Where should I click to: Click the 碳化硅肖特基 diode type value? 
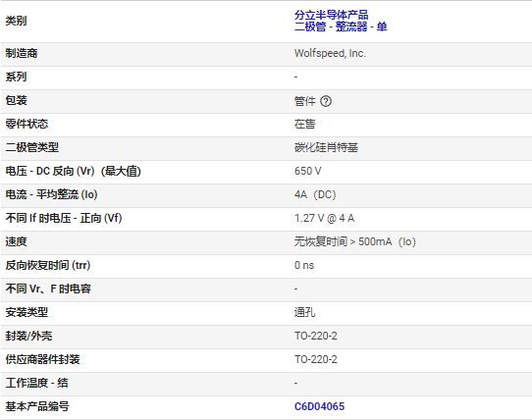coord(326,147)
